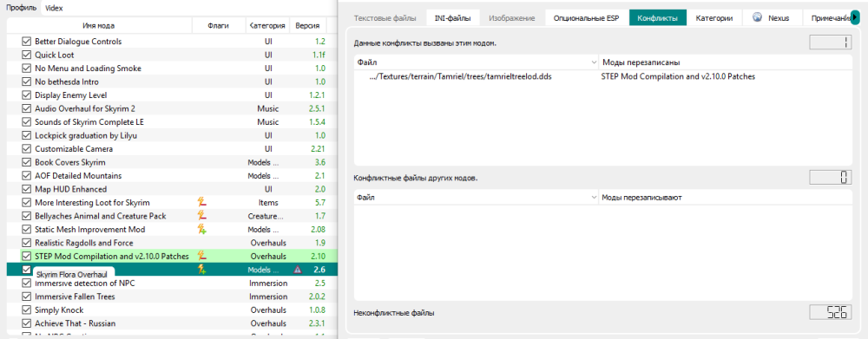Screen dimensions: 868x339
Task: Toggle the Customizable Camera checkbox
Action: point(26,149)
